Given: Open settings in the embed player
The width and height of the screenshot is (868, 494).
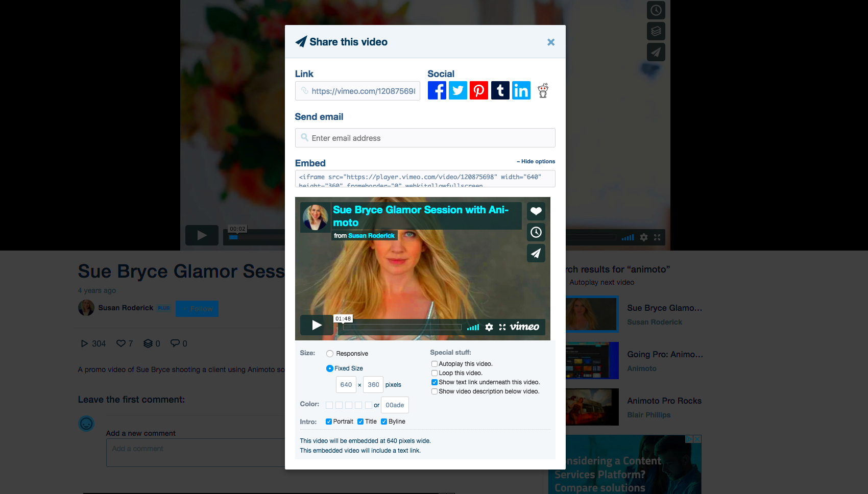Looking at the screenshot, I should point(489,327).
